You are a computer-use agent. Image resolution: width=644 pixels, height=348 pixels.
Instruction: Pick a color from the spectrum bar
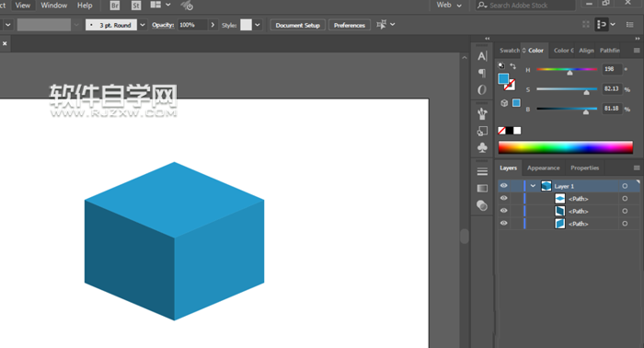click(565, 147)
